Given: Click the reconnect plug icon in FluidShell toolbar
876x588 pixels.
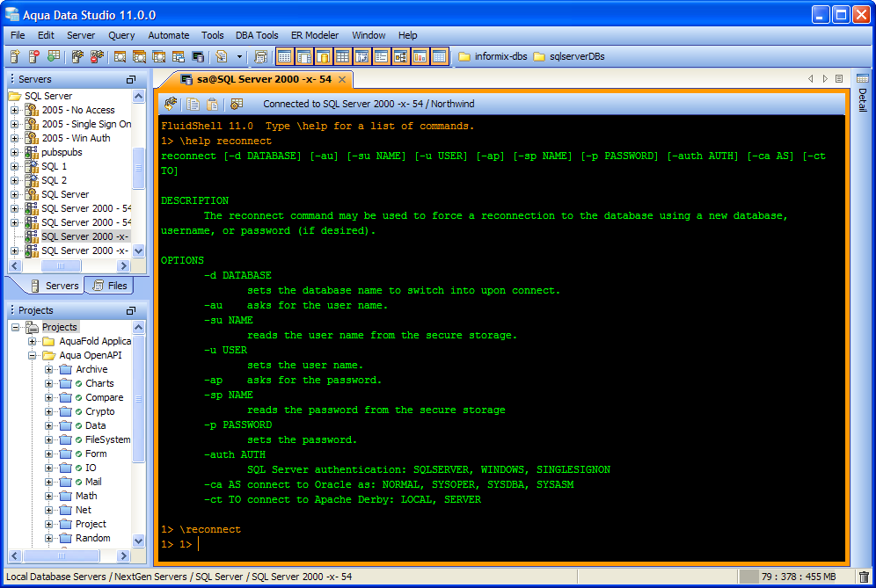Looking at the screenshot, I should tap(171, 104).
